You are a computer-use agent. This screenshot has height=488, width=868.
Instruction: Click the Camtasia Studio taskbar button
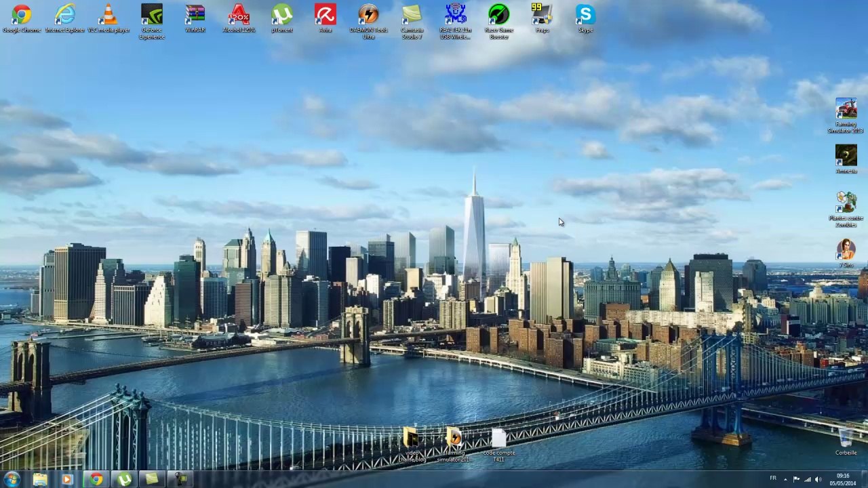point(152,480)
